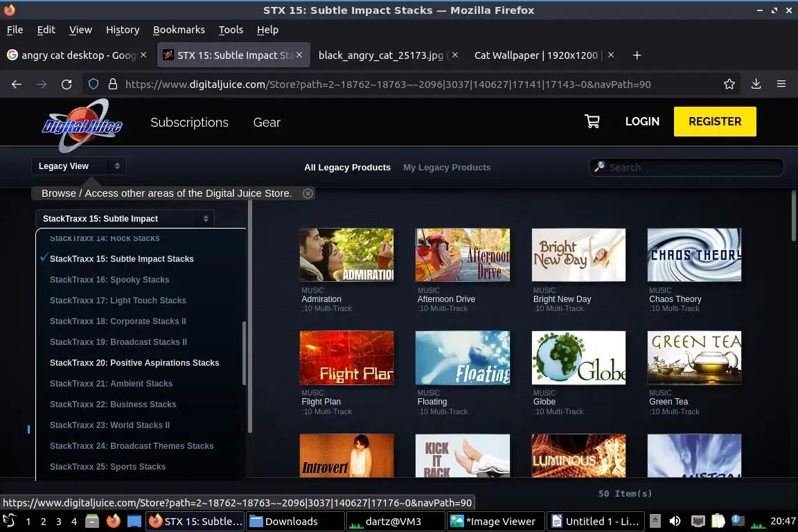Open the Green Tea thumbnail
798x532 pixels.
pyautogui.click(x=694, y=357)
